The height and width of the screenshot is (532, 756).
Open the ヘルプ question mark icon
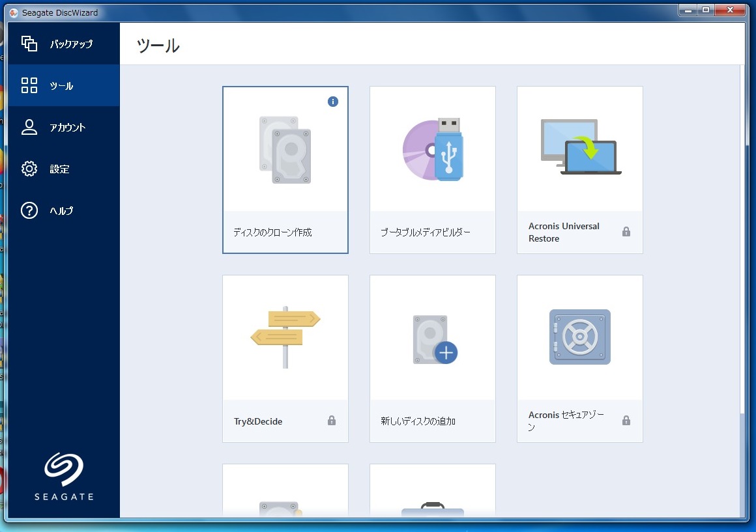point(29,210)
